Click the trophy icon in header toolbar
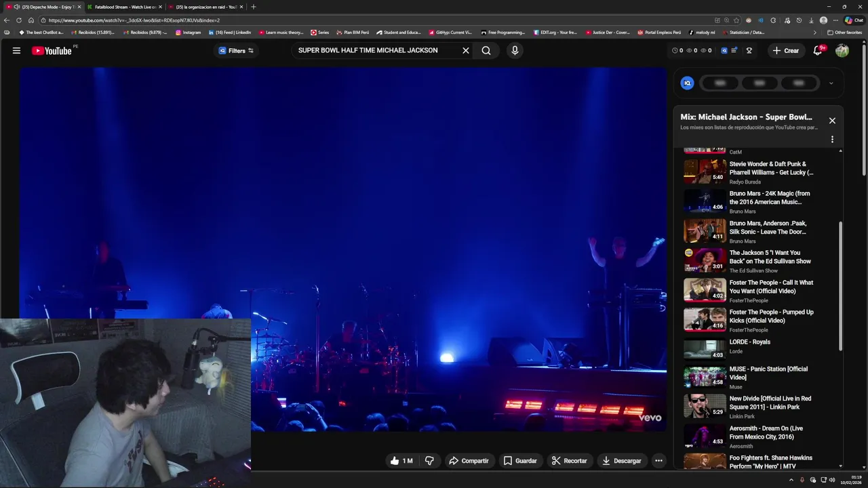Screen dimensions: 868x488 pos(749,50)
